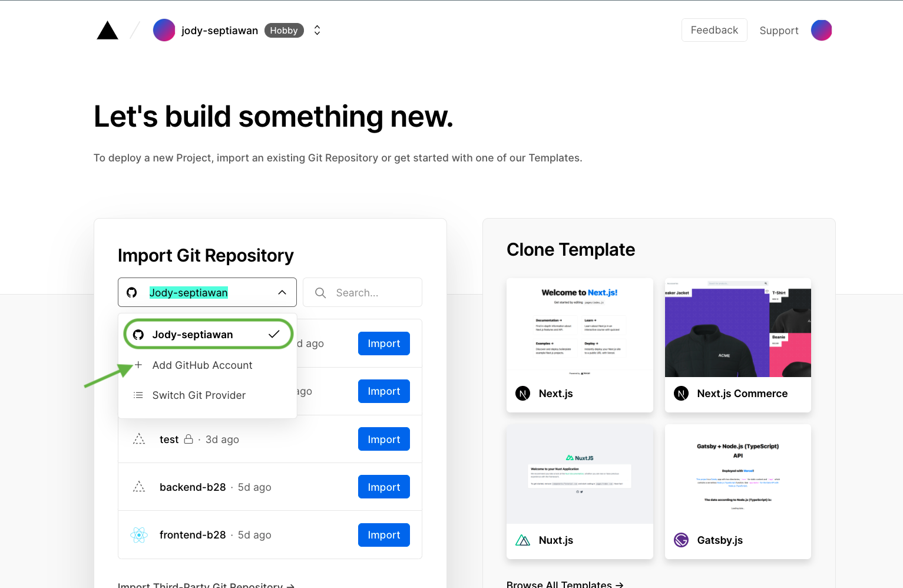Collapse the Jody-septiawan Git account dropdown
Image resolution: width=903 pixels, height=588 pixels.
(207, 292)
